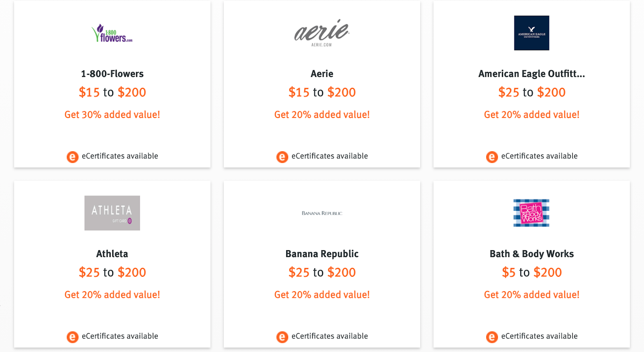This screenshot has width=644, height=352.
Task: Open the Bath & Body Works title
Action: click(531, 254)
